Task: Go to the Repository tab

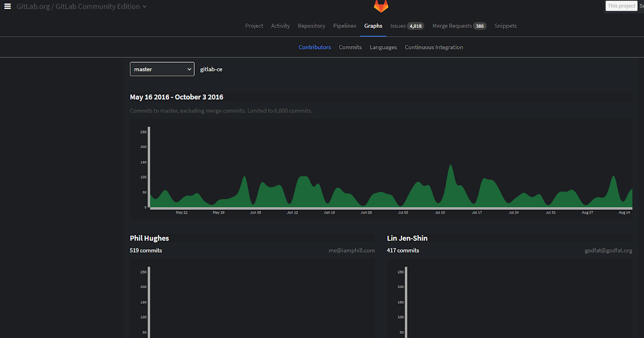Action: (x=311, y=26)
